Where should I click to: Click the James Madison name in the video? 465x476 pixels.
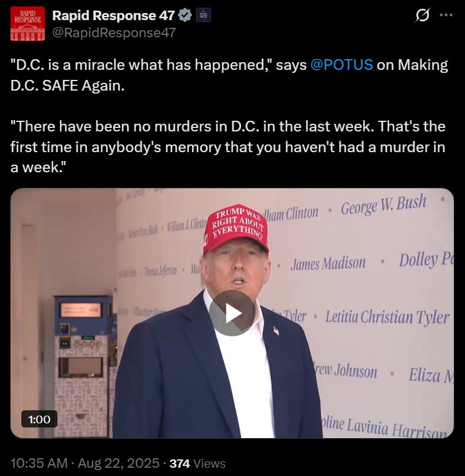[x=328, y=263]
